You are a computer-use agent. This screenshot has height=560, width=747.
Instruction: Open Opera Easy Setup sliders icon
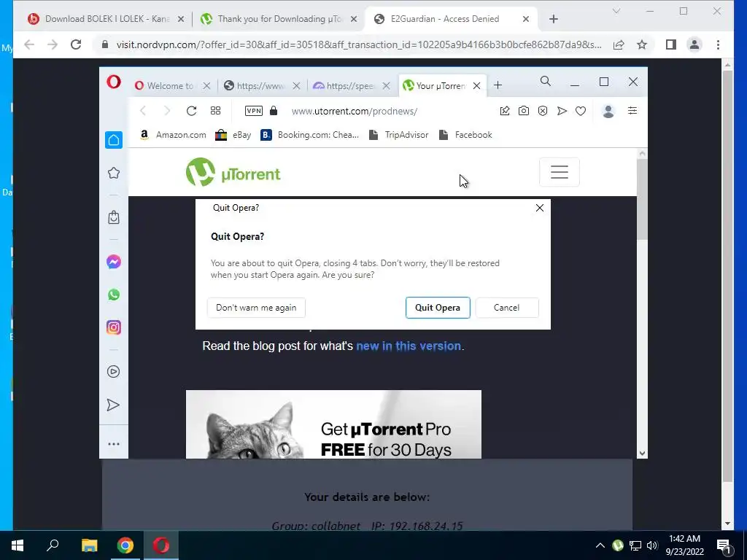(632, 111)
